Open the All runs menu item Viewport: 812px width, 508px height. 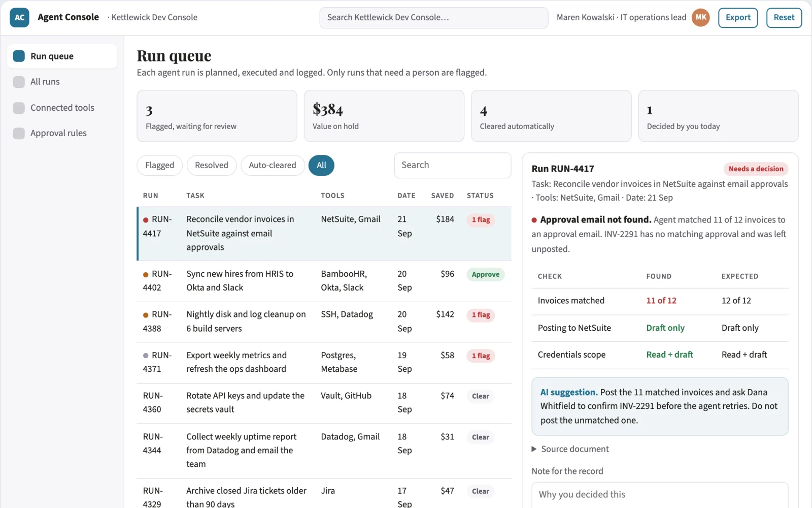coord(62,82)
